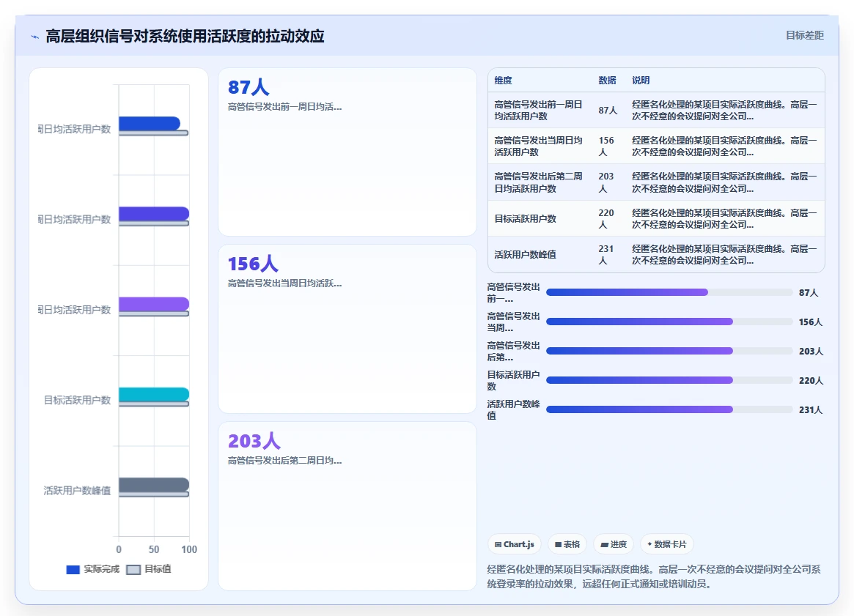Click the 100 tick on the chart axis
Screen dimensions: 854x616
click(189, 549)
